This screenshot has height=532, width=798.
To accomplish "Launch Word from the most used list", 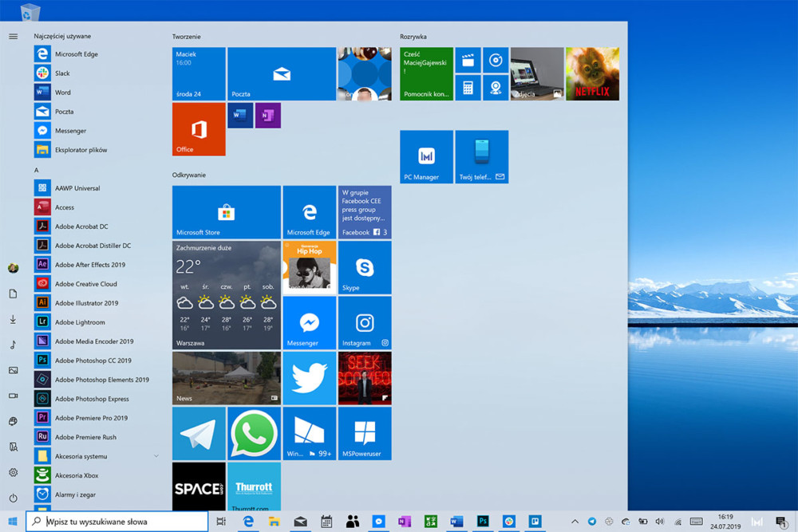I will (97, 93).
